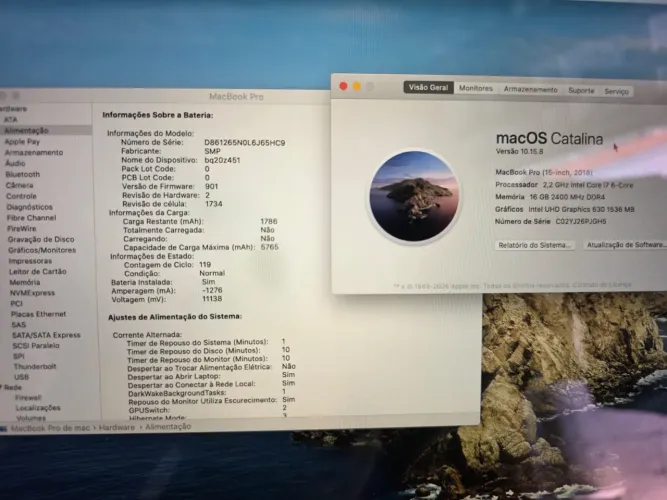This screenshot has width=667, height=500.
Task: Select SCSI Paralelo in the sidebar
Action: pos(36,346)
